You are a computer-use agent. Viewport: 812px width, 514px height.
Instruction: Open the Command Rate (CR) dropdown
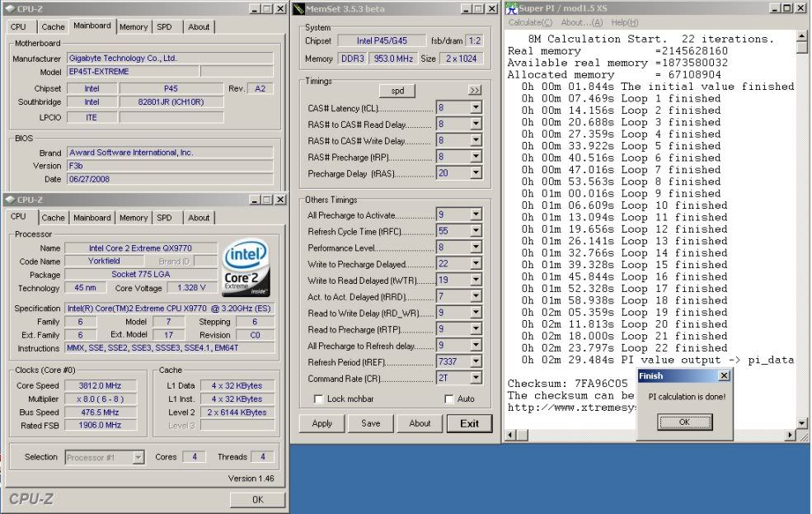(x=476, y=378)
